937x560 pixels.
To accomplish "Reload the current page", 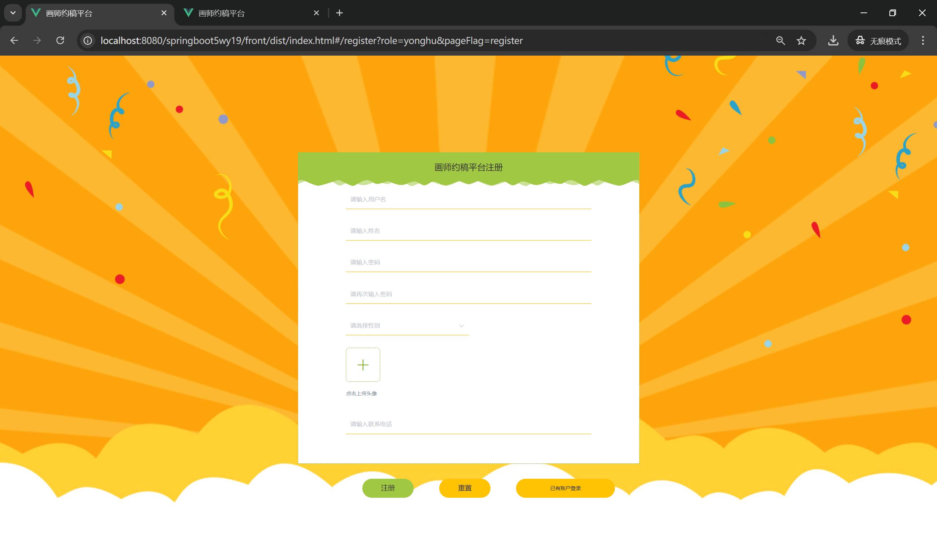I will tap(60, 40).
